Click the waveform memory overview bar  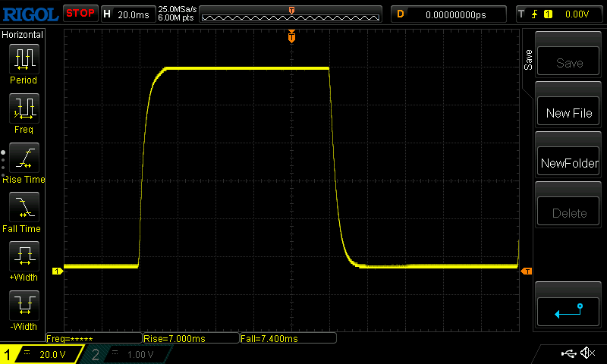pos(291,16)
